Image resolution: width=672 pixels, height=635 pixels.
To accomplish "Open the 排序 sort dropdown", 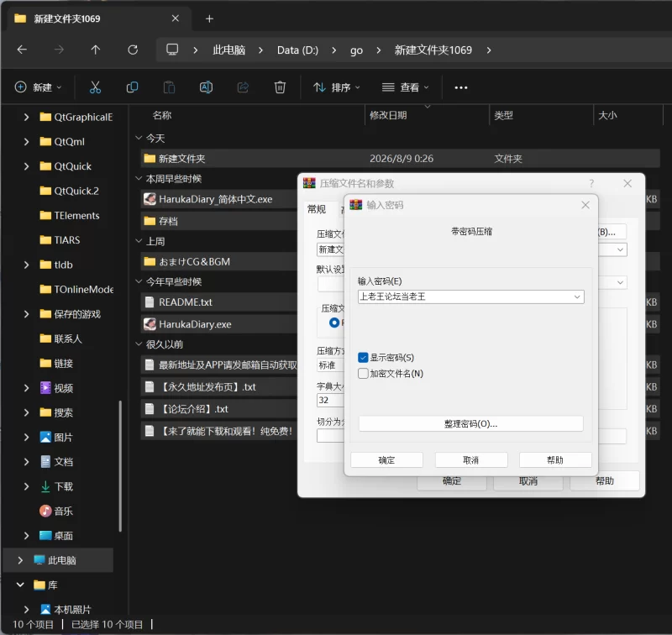I will (x=337, y=87).
